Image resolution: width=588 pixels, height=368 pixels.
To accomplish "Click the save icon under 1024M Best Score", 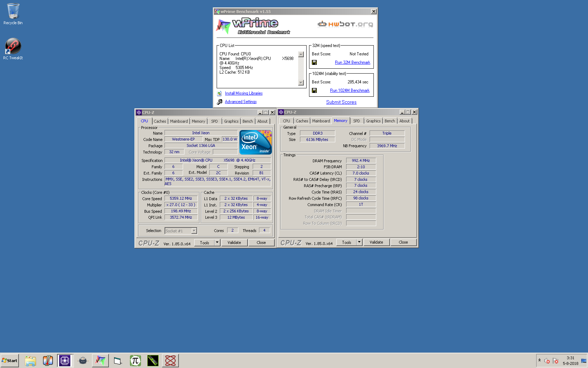I will 314,90.
